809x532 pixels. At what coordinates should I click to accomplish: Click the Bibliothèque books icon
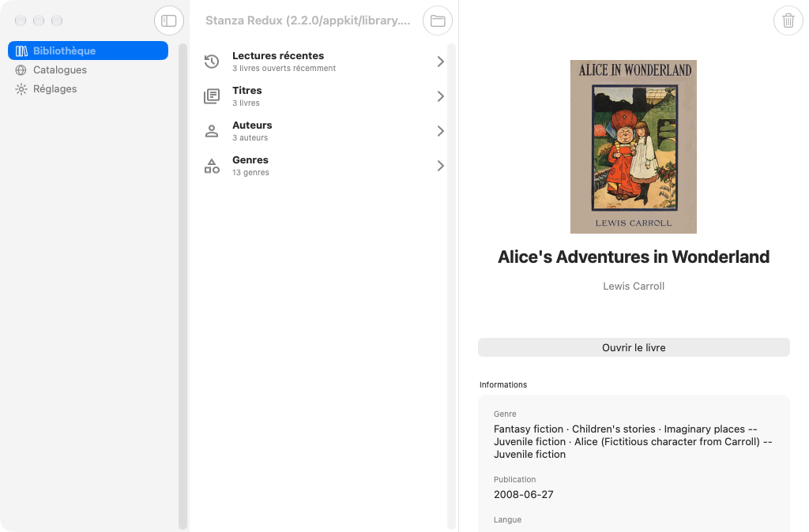(x=21, y=51)
